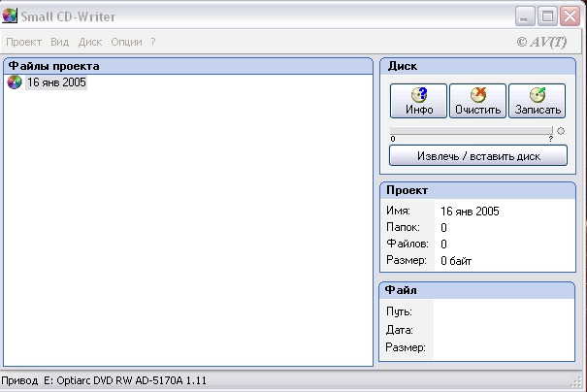This screenshot has height=392, width=587.
Task: Minimize the Small CD-Writer window
Action: [525, 16]
